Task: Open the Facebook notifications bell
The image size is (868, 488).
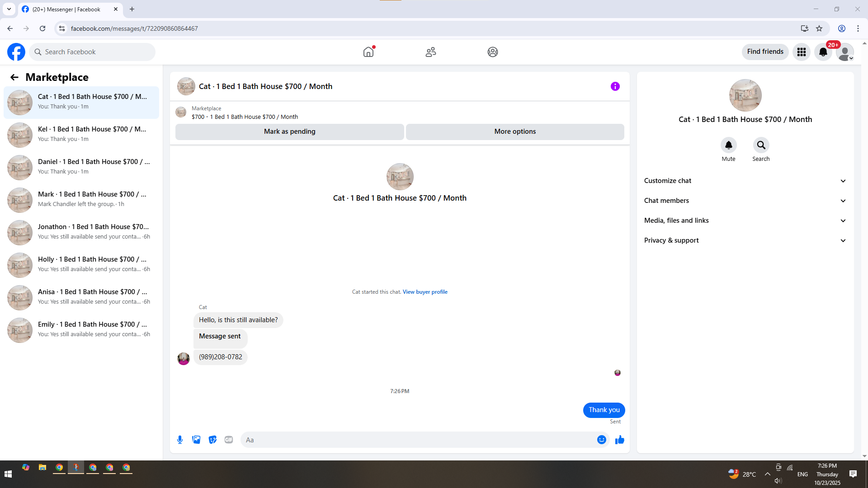Action: tap(823, 52)
